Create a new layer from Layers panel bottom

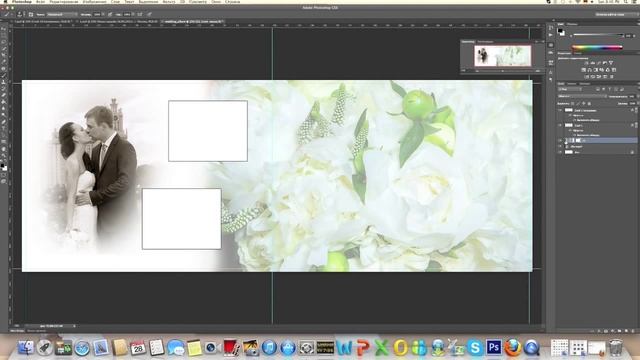(626, 331)
